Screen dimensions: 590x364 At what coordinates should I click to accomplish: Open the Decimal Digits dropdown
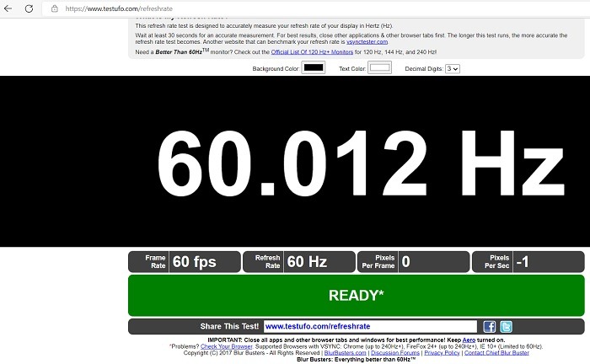453,69
